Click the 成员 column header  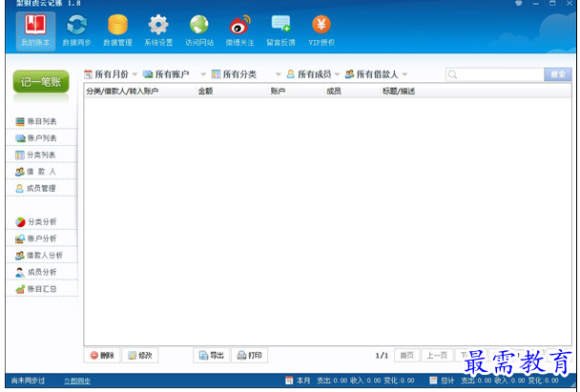[353, 91]
